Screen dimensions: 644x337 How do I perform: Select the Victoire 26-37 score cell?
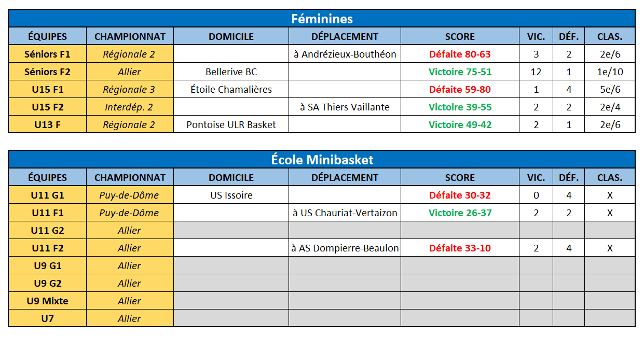[460, 213]
